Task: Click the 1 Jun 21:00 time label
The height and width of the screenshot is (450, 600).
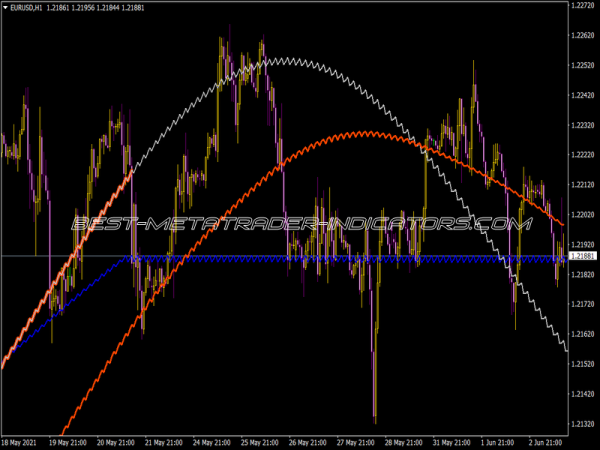Action: 498,443
